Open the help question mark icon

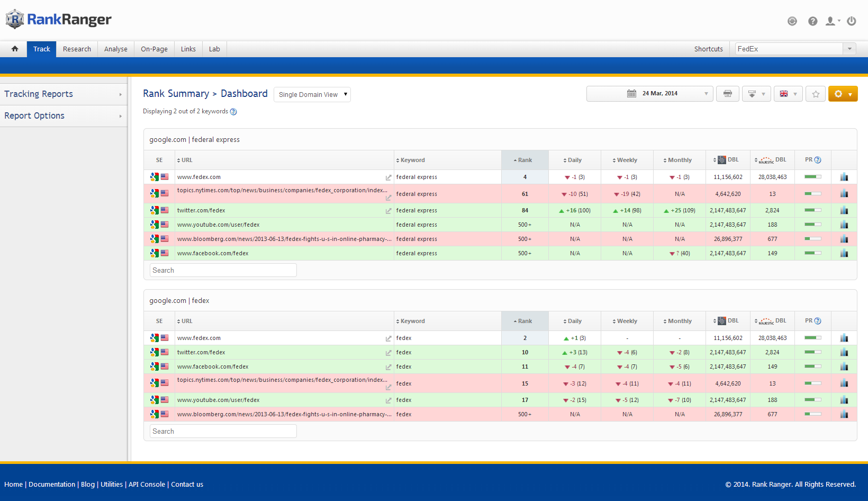click(x=812, y=21)
